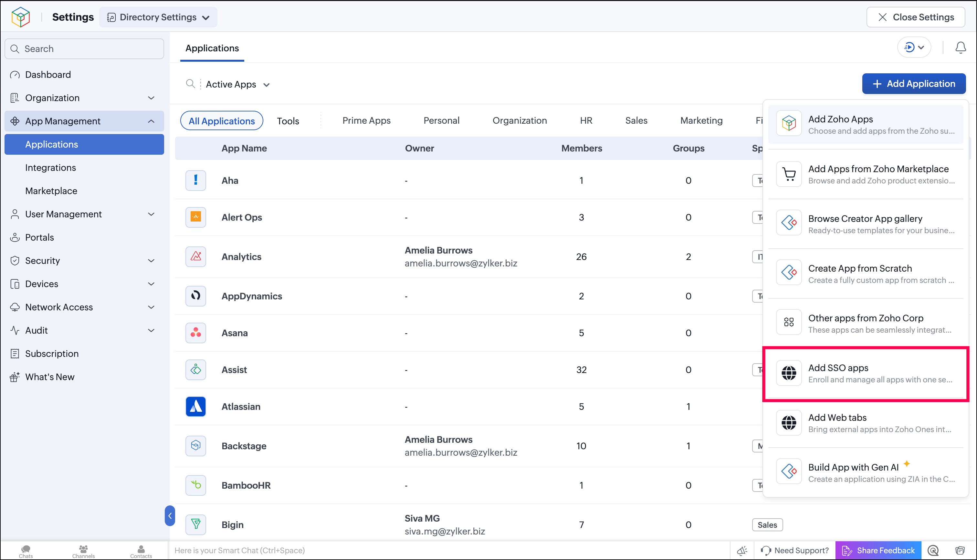977x560 pixels.
Task: Click the Share Feedback button
Action: 878,550
